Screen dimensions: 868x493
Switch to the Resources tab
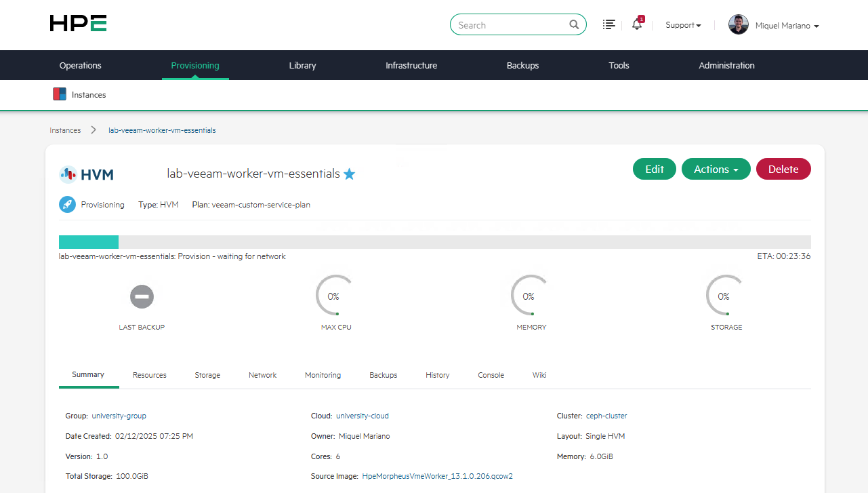150,375
